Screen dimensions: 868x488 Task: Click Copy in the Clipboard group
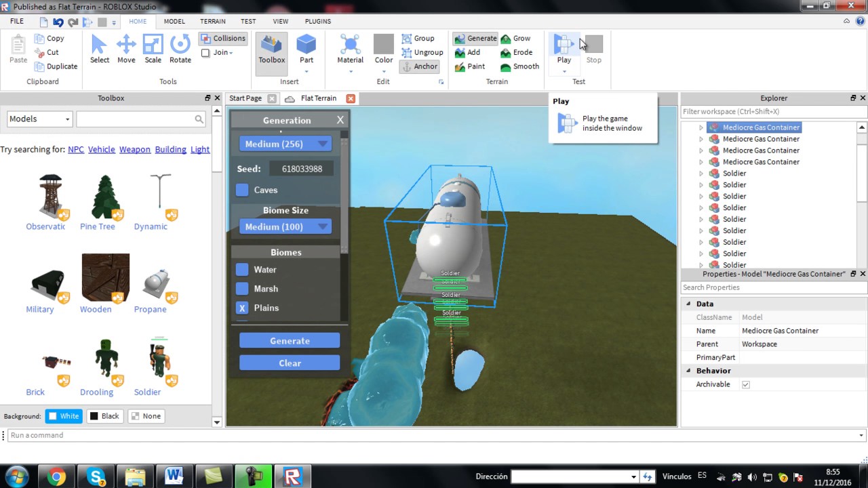pyautogui.click(x=50, y=39)
